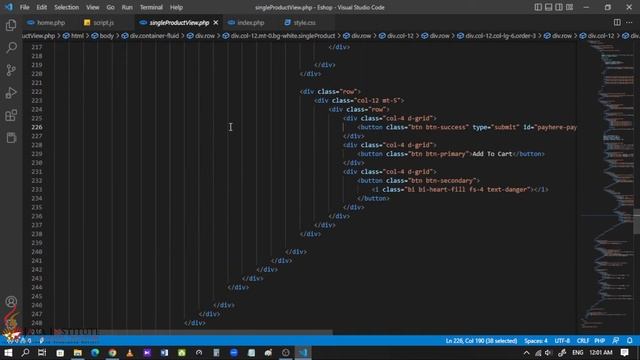The width and height of the screenshot is (640, 360).
Task: Open the Accounts menu in activity bar
Action: pyautogui.click(x=11, y=302)
